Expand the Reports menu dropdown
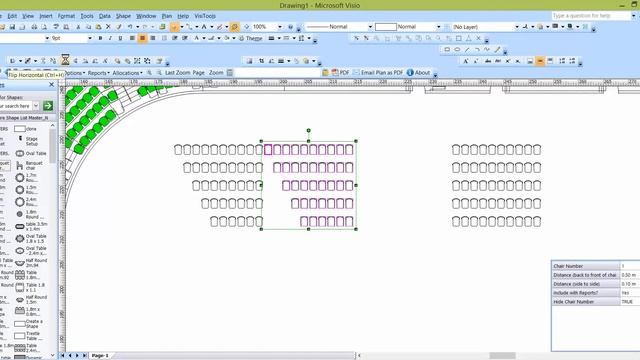Viewport: 640px width, 360px height. [x=98, y=73]
